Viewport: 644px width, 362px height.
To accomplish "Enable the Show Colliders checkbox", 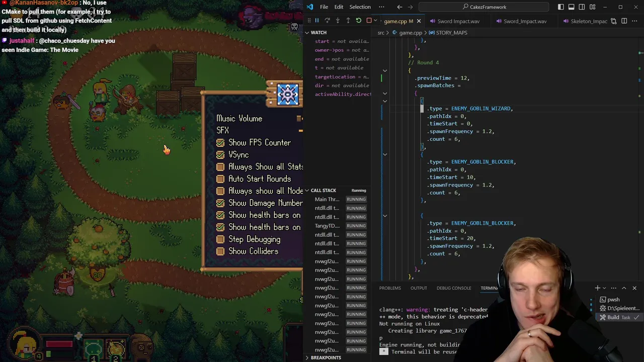I will click(x=220, y=251).
